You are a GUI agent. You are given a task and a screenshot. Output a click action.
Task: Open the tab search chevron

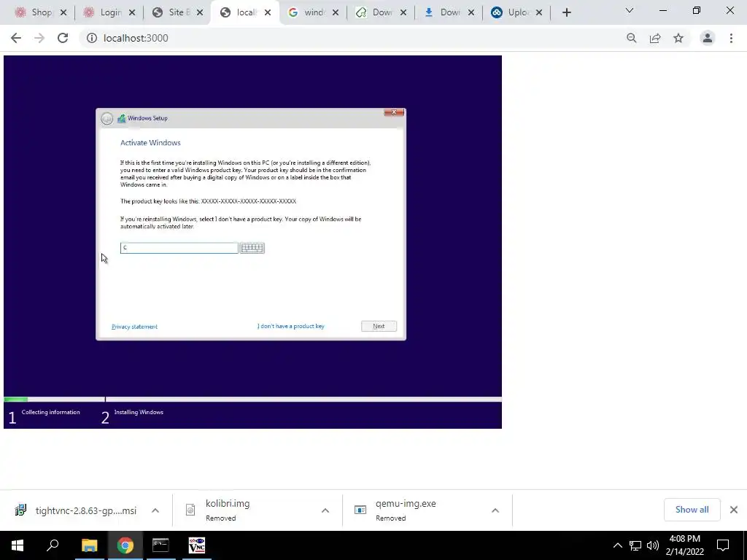click(x=630, y=10)
